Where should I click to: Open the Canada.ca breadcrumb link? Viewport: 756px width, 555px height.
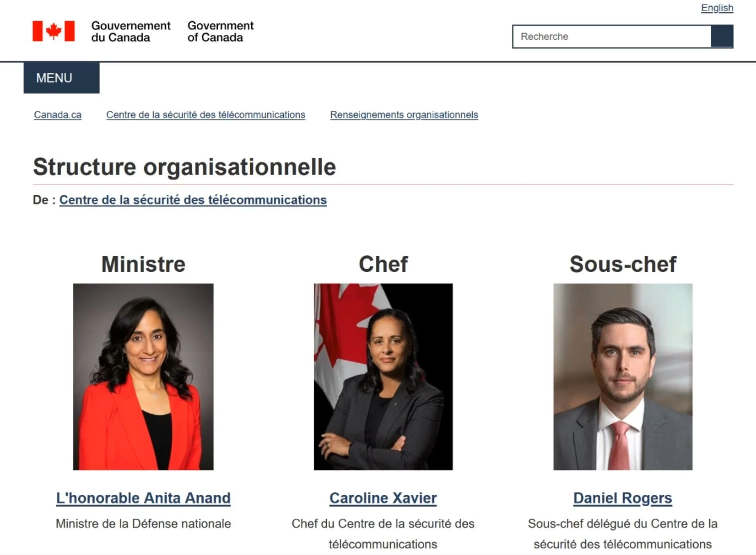point(57,115)
